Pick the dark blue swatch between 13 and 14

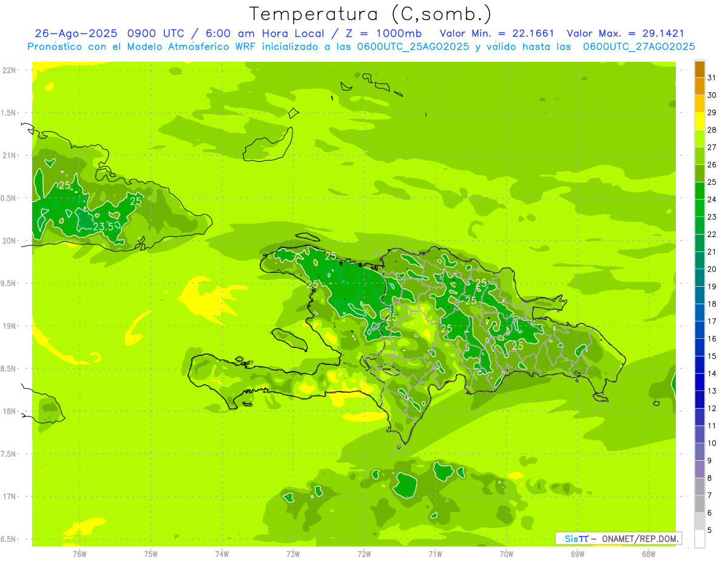click(x=699, y=383)
